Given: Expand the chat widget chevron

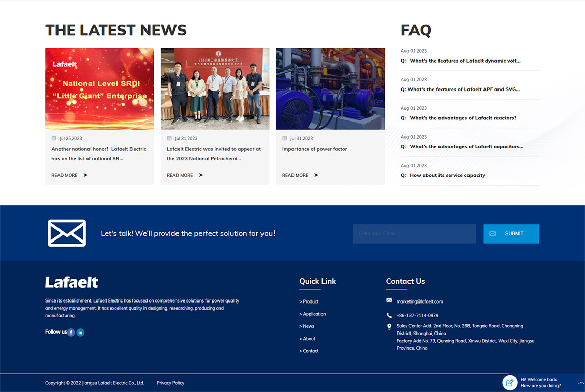Looking at the screenshot, I should pyautogui.click(x=581, y=383).
